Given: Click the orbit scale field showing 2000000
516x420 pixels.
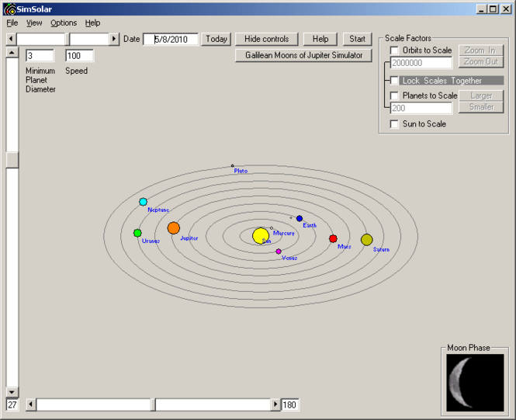Looking at the screenshot, I should [x=421, y=63].
